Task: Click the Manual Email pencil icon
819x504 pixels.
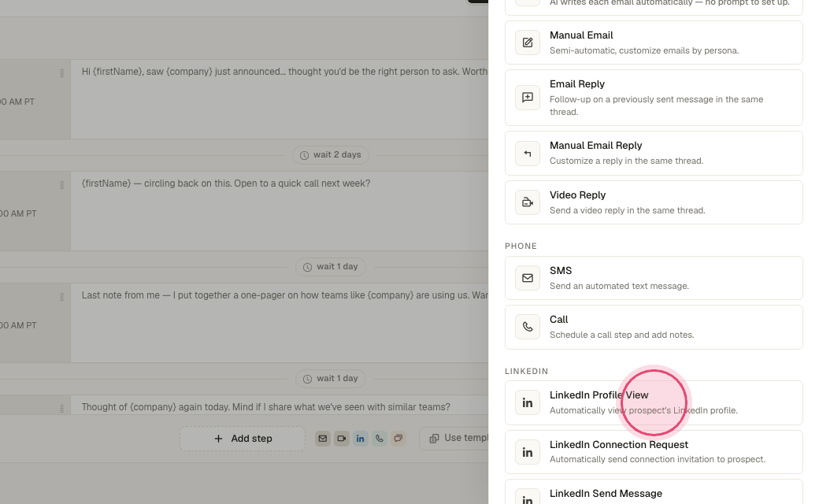Action: pos(528,43)
